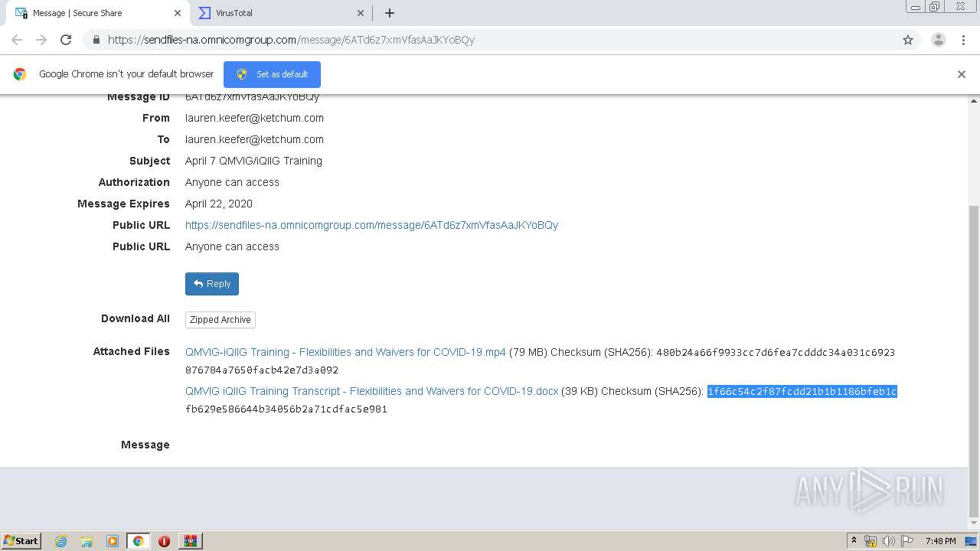Download the Training Transcript docx file

pyautogui.click(x=371, y=391)
